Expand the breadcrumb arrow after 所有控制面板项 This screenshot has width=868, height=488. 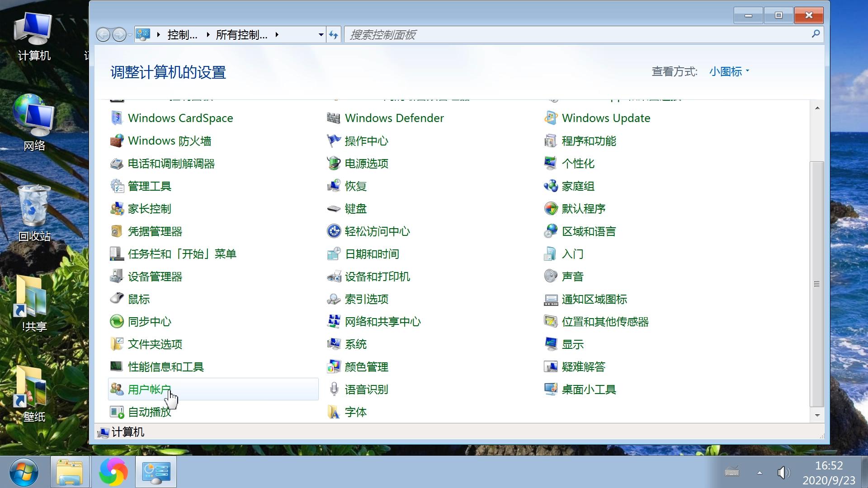click(x=278, y=34)
